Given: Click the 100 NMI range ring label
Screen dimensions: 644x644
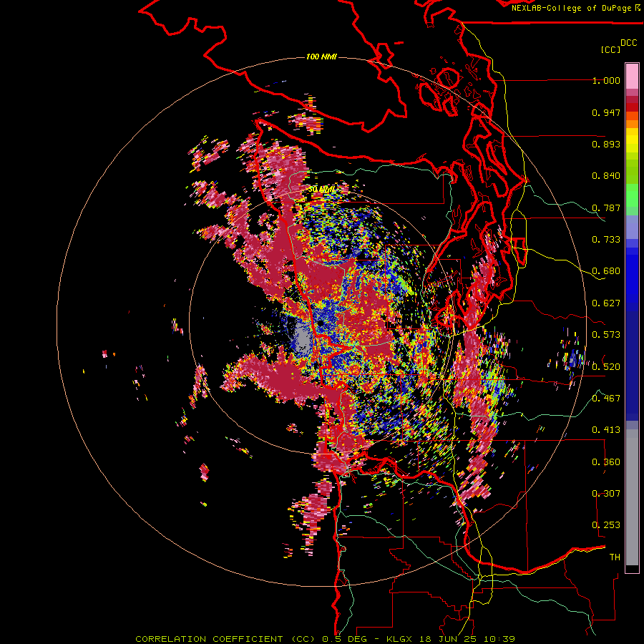Looking at the screenshot, I should coord(321,57).
